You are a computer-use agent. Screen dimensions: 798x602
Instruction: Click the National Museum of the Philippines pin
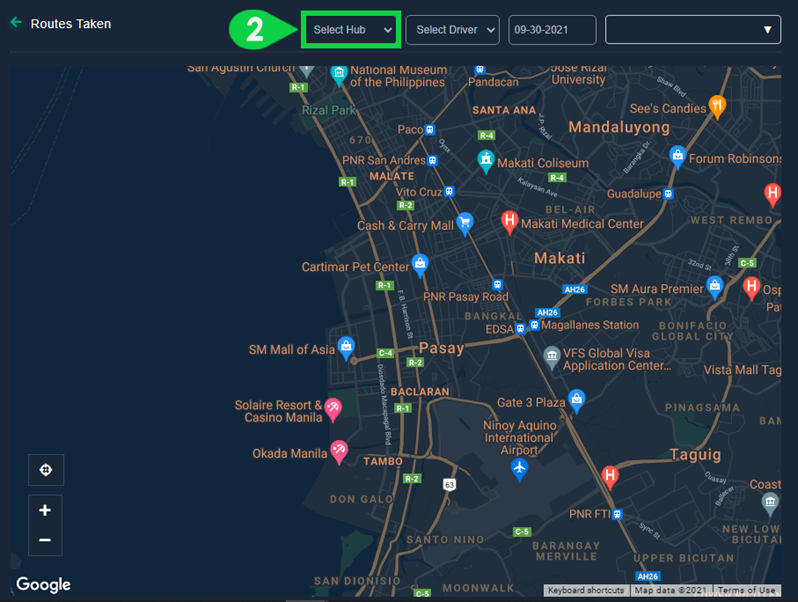click(339, 75)
